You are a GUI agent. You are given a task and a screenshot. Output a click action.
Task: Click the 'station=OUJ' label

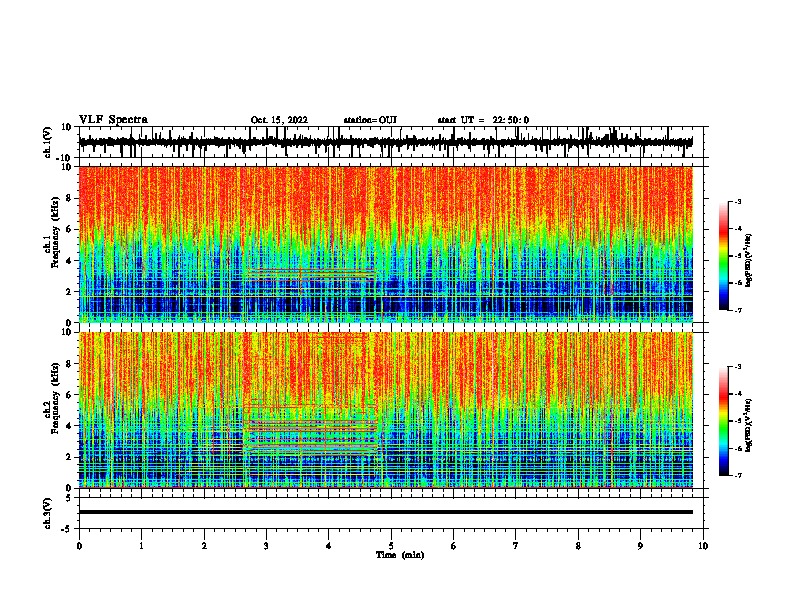pos(370,120)
